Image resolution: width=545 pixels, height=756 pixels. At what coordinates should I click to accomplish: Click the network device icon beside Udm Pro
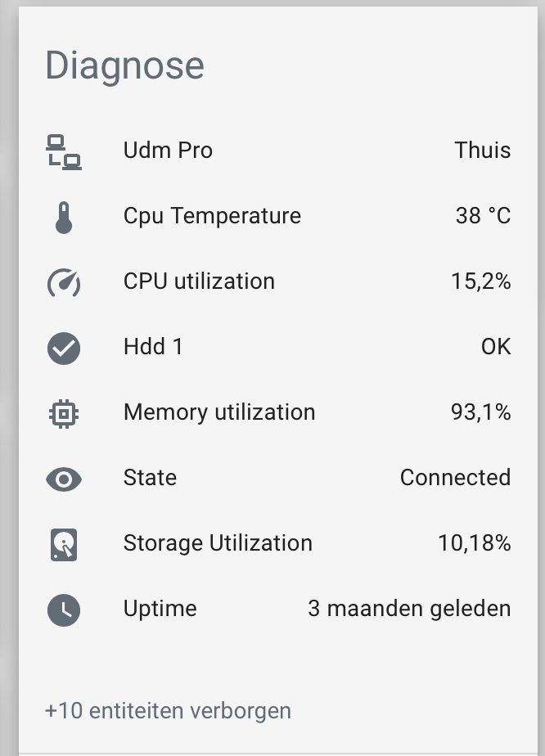pyautogui.click(x=64, y=151)
